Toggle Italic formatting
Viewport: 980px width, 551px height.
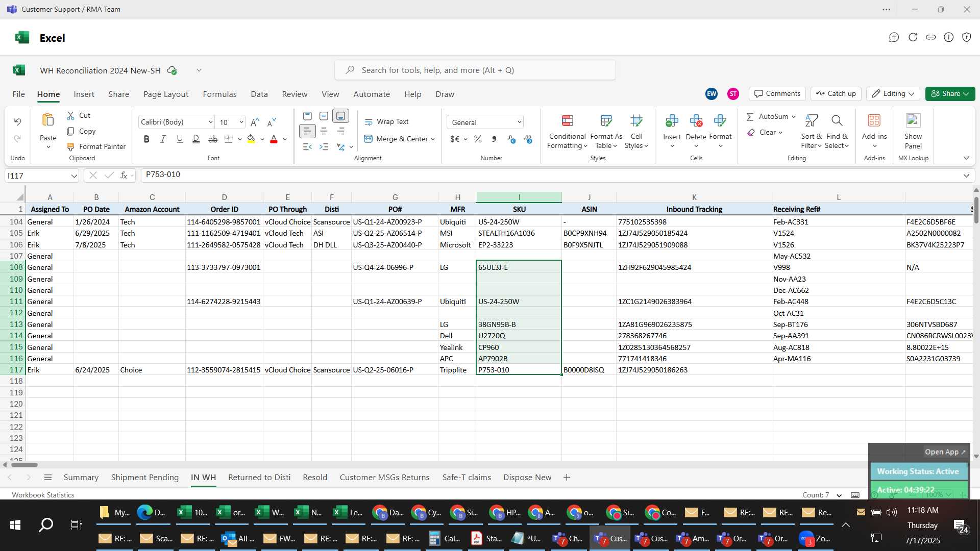163,139
